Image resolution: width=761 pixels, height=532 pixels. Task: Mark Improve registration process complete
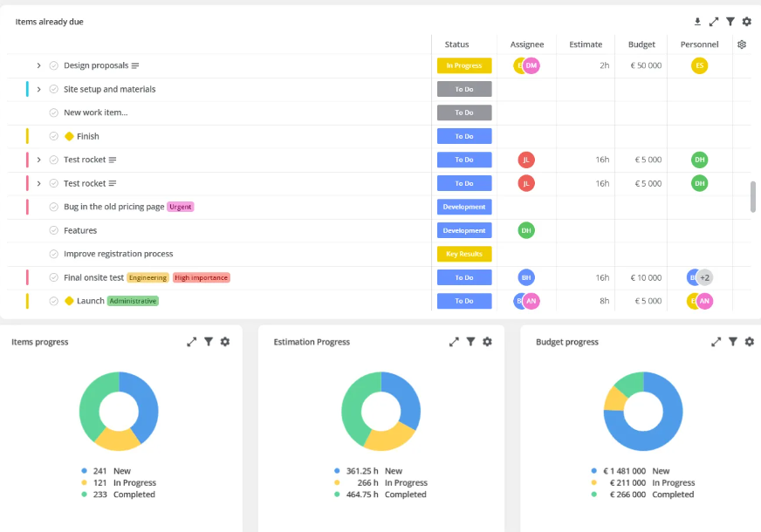[x=53, y=254]
